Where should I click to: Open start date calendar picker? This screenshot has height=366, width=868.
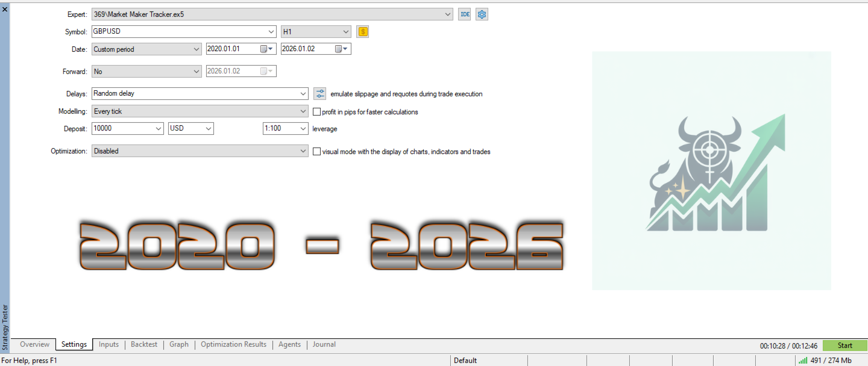267,49
